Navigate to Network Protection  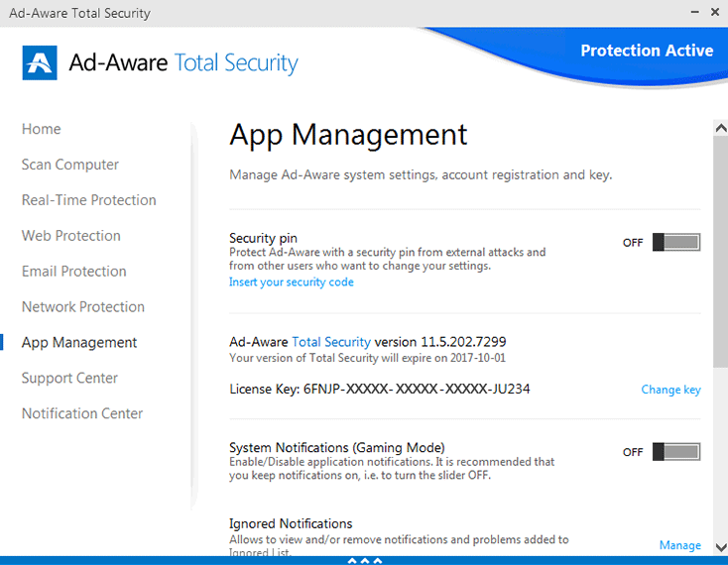click(x=83, y=307)
